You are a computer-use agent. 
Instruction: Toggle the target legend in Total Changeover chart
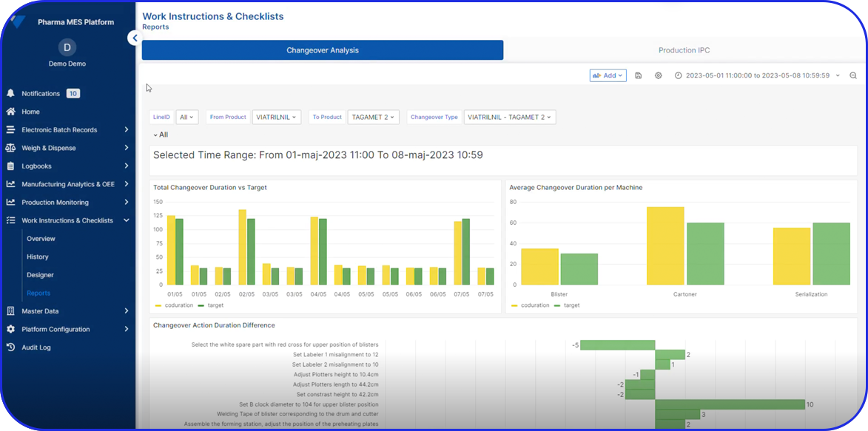coord(211,305)
